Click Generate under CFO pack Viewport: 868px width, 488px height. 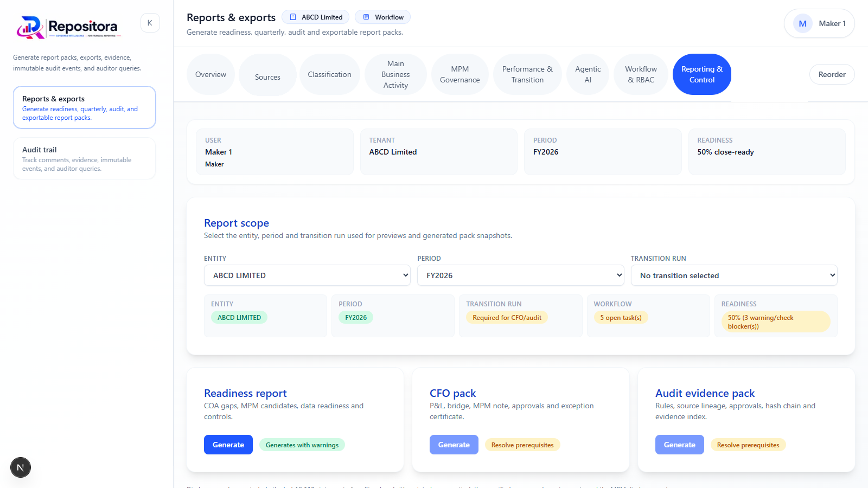(x=454, y=445)
